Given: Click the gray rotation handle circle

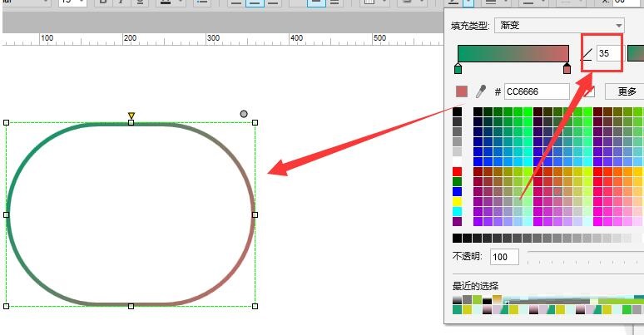Looking at the screenshot, I should click(244, 114).
